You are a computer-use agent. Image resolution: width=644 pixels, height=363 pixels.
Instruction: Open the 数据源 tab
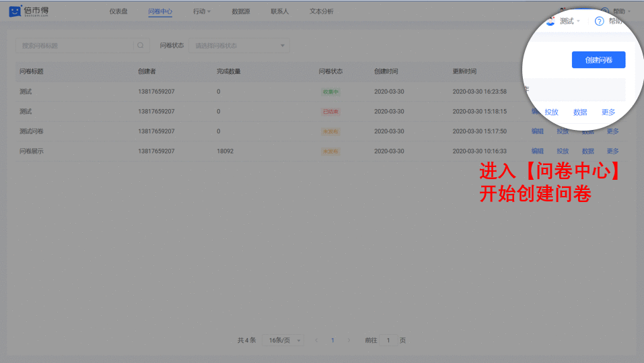point(241,11)
